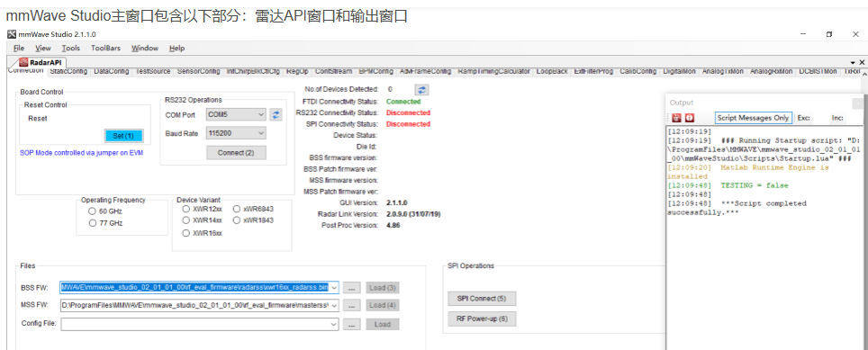Close the Output panel
Screen dimensions: 868x350
coord(857,103)
